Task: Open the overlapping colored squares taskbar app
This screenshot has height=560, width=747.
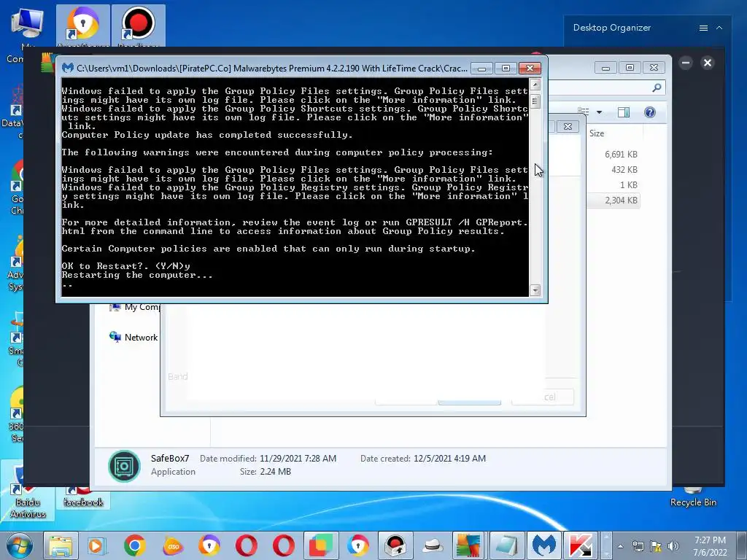Action: (321, 545)
